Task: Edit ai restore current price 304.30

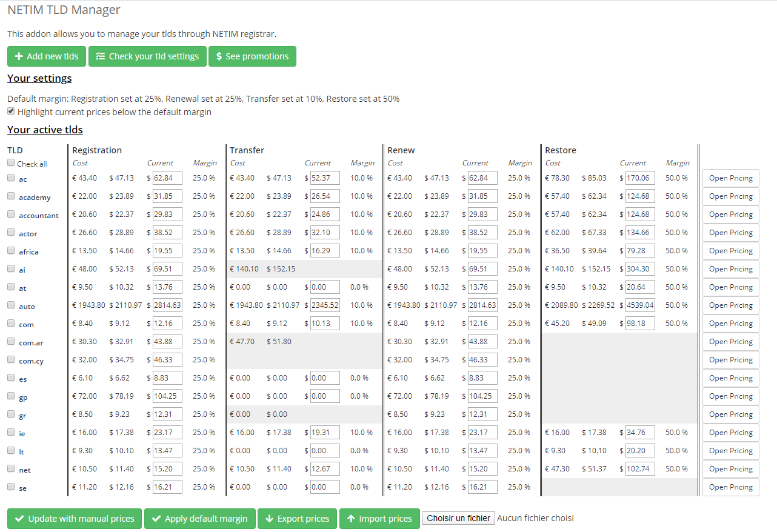Action: [x=640, y=269]
